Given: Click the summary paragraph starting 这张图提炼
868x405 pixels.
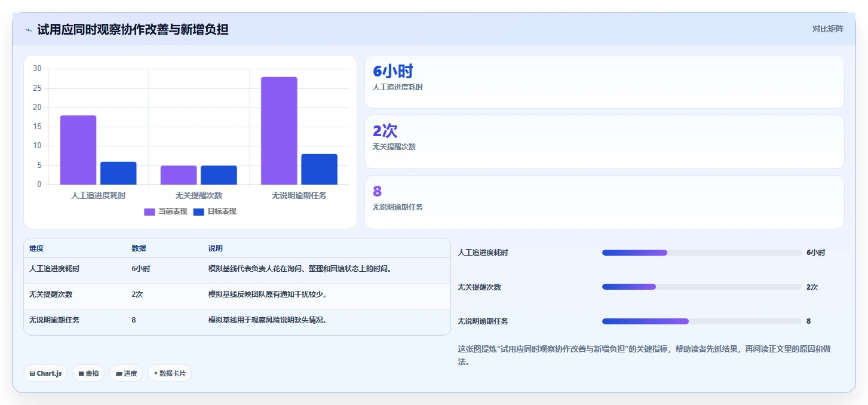Looking at the screenshot, I should pyautogui.click(x=644, y=355).
